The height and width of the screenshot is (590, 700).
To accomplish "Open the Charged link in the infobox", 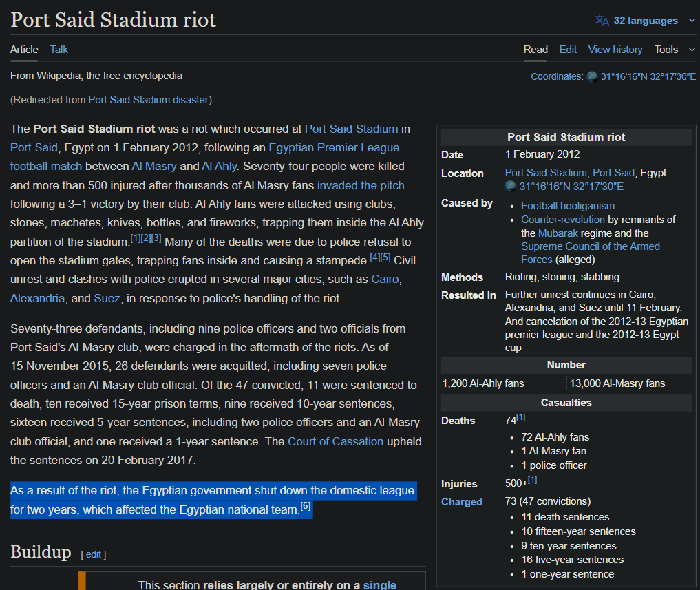I will (x=462, y=502).
